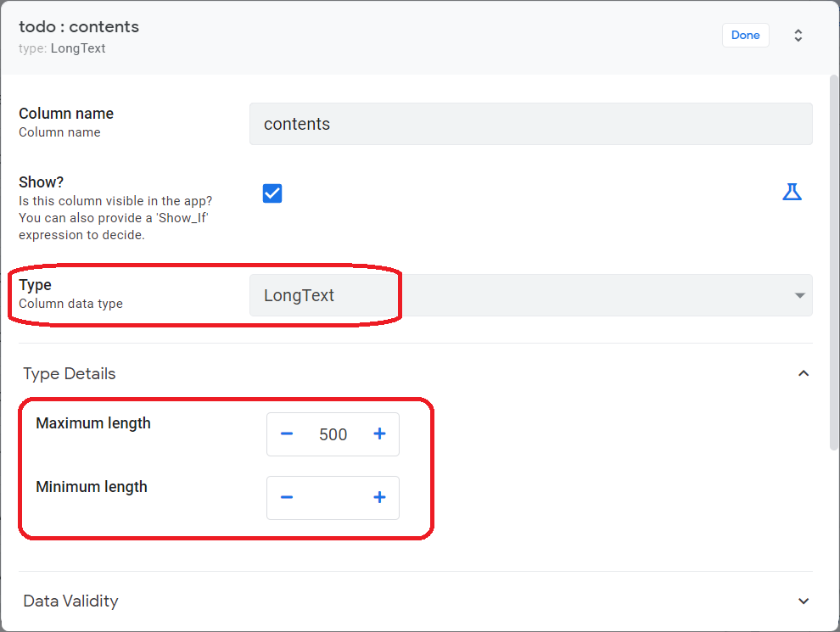The width and height of the screenshot is (840, 632).
Task: Increase Minimum length with plus icon
Action: 379,498
